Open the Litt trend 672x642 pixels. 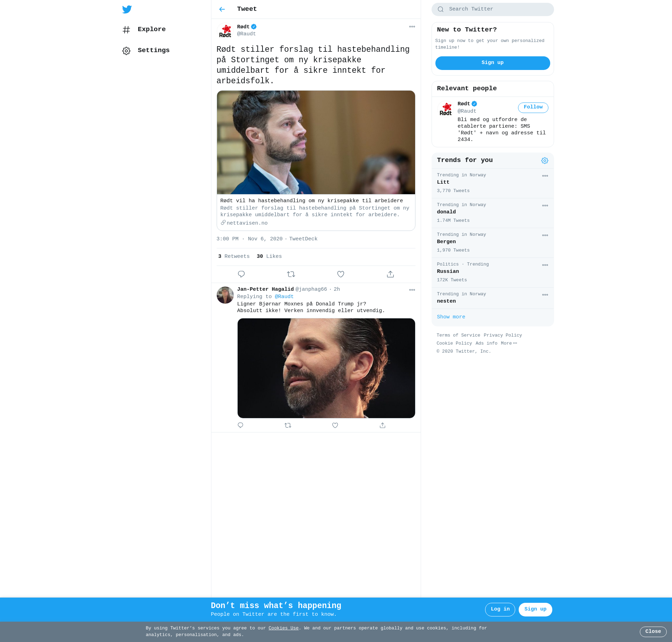click(492, 183)
